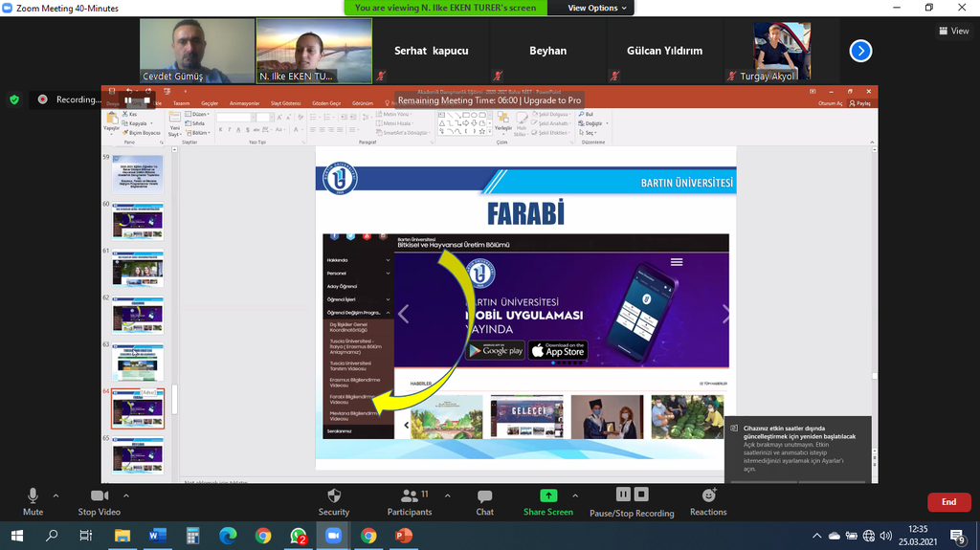Show next participants with blue arrow
980x550 pixels.
pyautogui.click(x=860, y=51)
